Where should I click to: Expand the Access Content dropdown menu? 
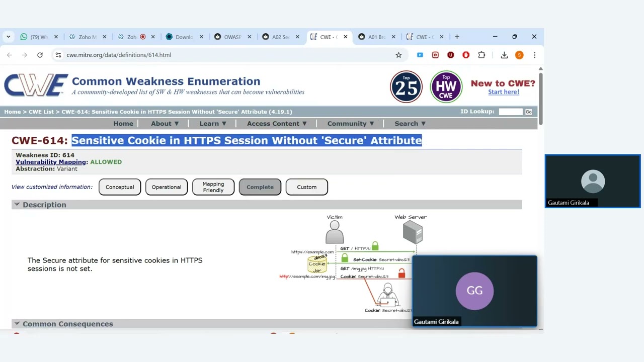click(277, 123)
